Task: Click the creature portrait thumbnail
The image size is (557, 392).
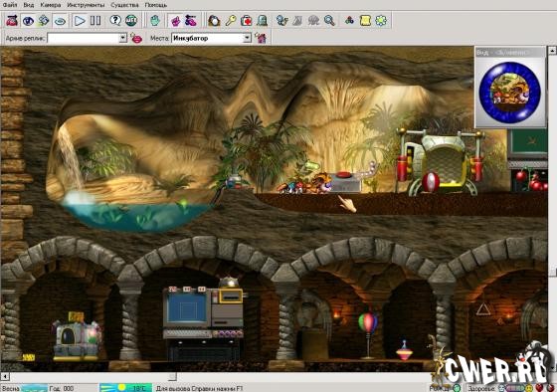Action: (510, 92)
